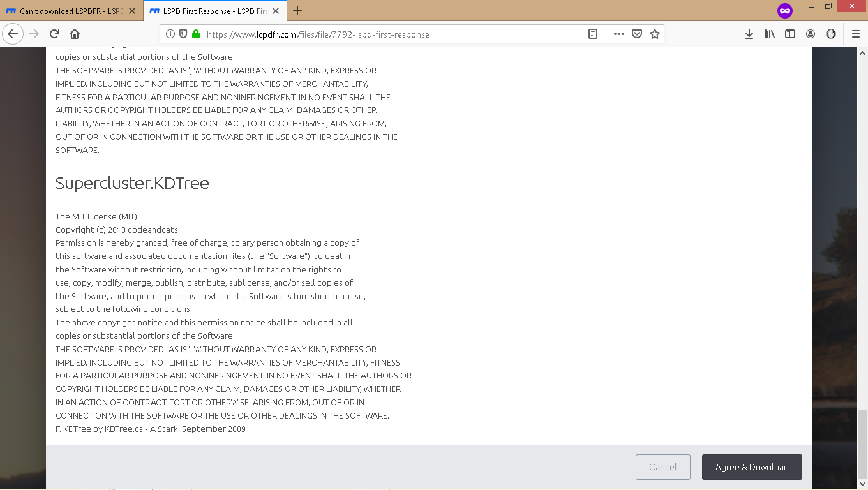This screenshot has width=868, height=490.
Task: Click the Agree & Download button
Action: [752, 467]
